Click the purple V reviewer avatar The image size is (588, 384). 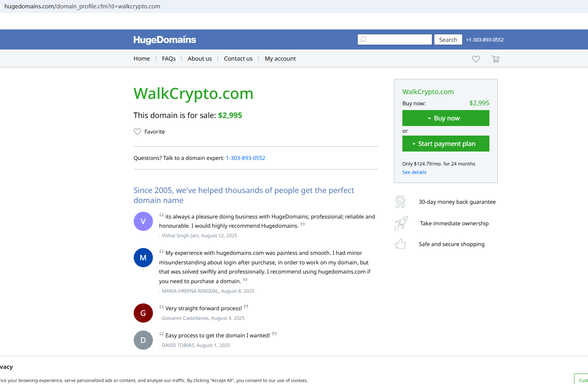pyautogui.click(x=143, y=221)
